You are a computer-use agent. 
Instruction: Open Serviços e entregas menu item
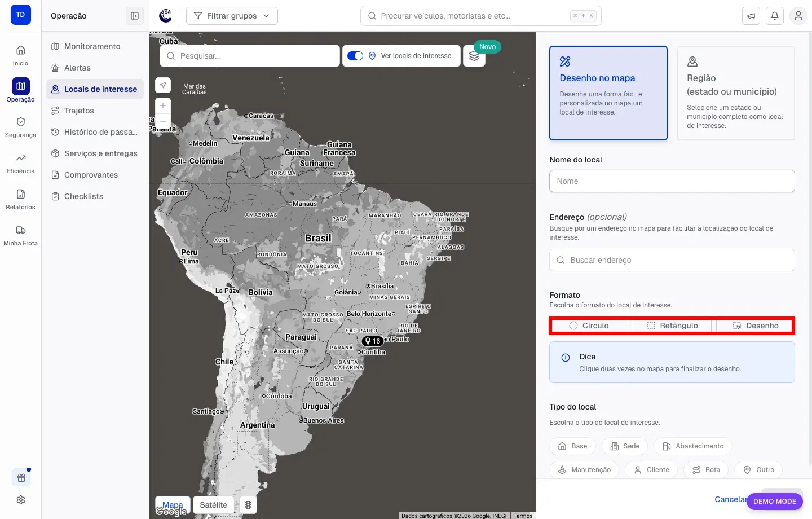(x=95, y=153)
